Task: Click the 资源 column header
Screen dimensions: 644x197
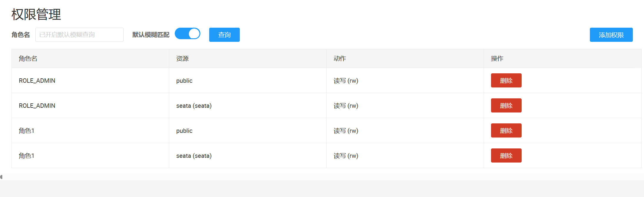Action: coord(182,59)
